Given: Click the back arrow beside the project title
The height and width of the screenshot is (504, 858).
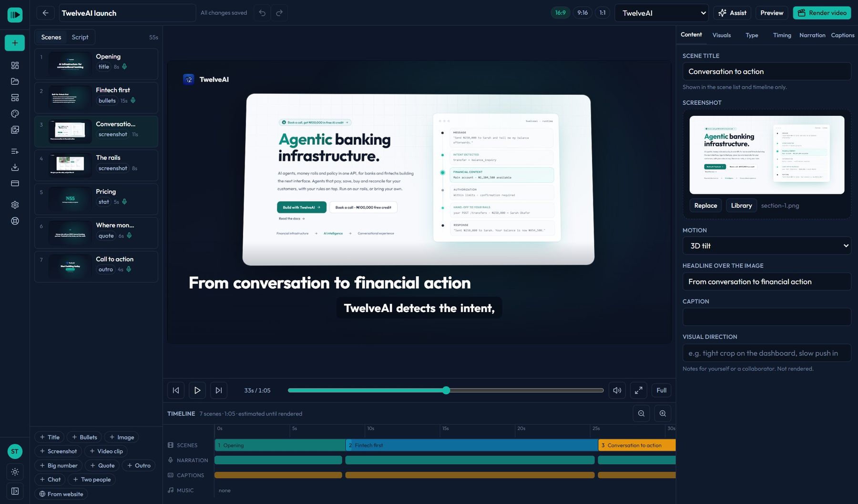Looking at the screenshot, I should point(45,13).
